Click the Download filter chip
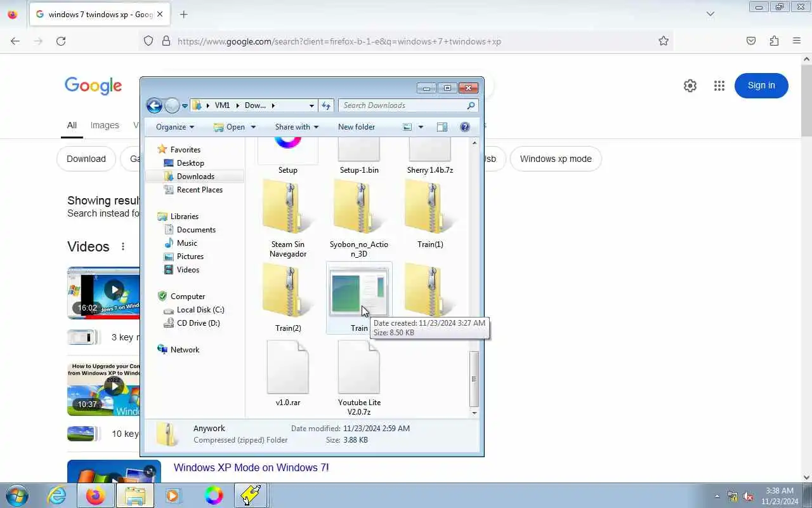812x508 pixels. point(86,159)
